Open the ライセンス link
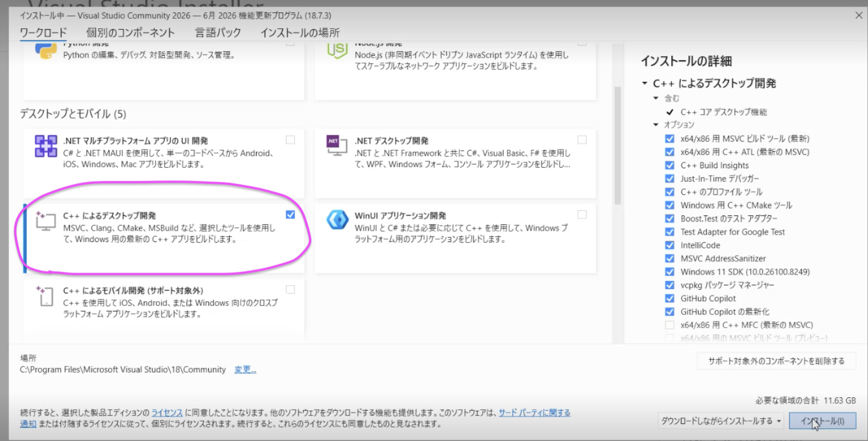The width and height of the screenshot is (868, 441). pos(167,413)
